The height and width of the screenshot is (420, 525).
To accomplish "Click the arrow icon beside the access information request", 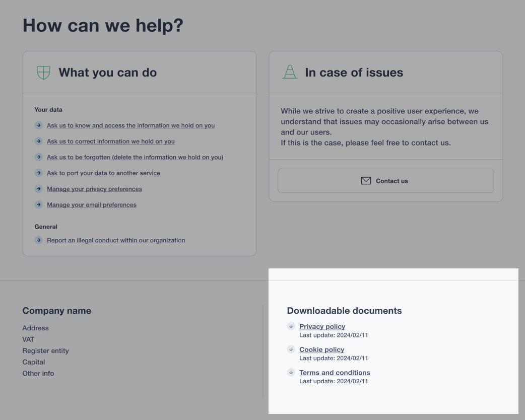I will 38,125.
